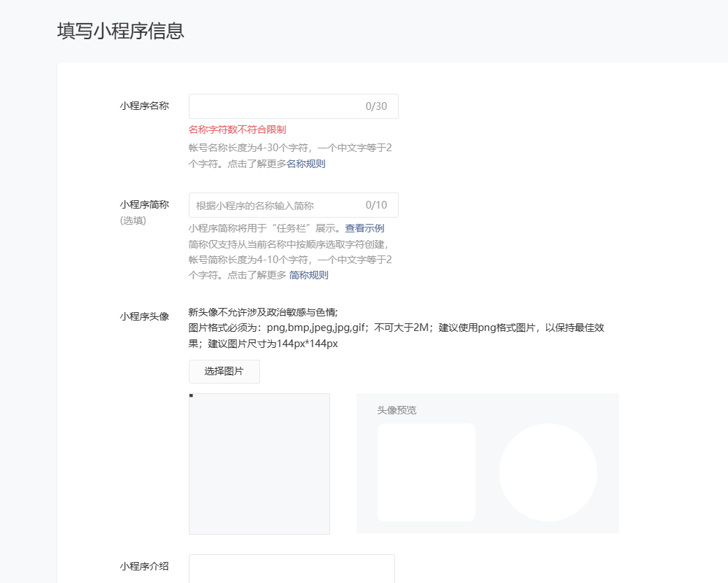Click the 0/10 character counter
The image size is (728, 583).
376,205
